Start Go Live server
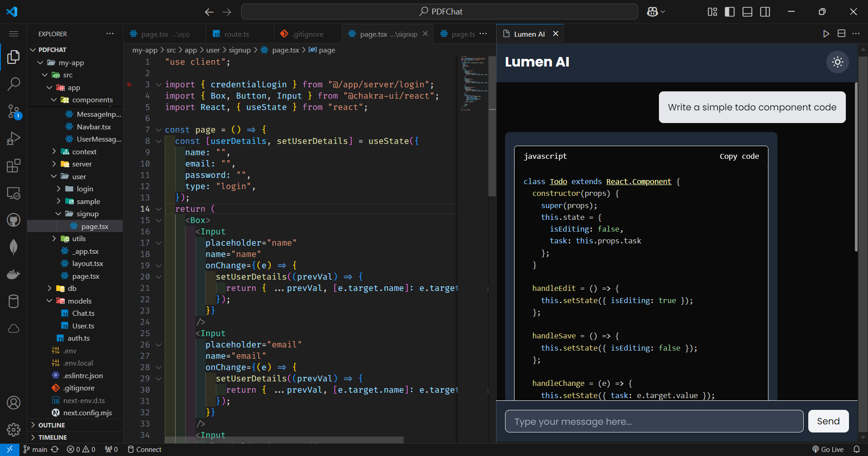The image size is (868, 456). click(828, 449)
